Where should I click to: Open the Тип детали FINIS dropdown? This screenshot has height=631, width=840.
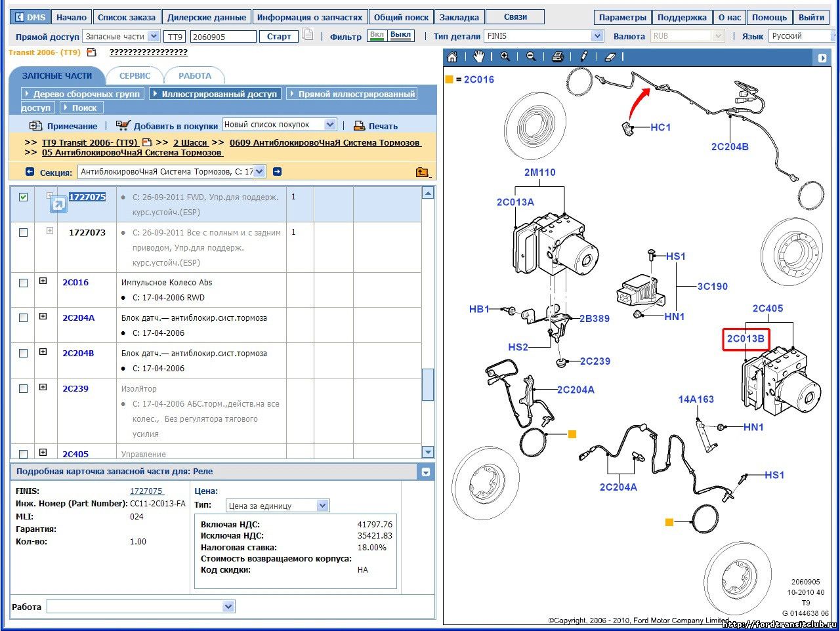point(597,36)
